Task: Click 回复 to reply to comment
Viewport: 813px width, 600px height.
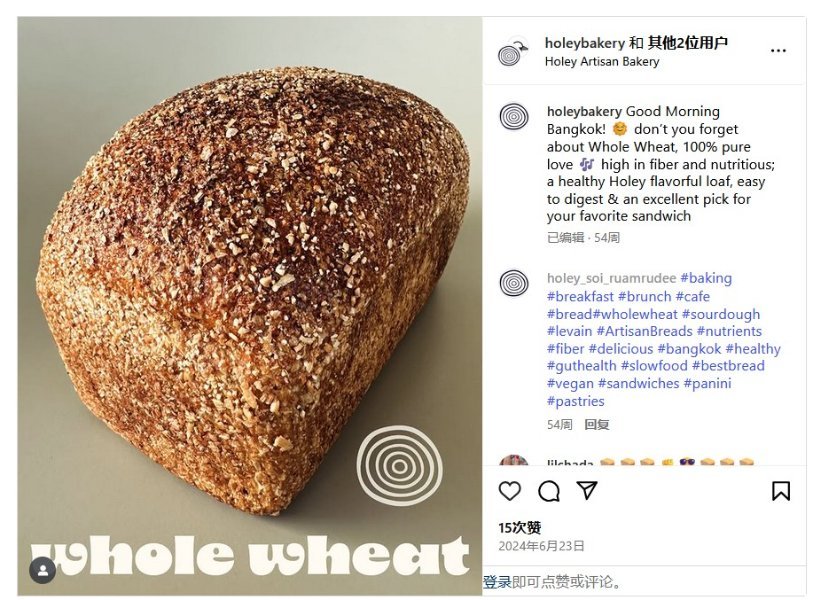Action: click(596, 425)
